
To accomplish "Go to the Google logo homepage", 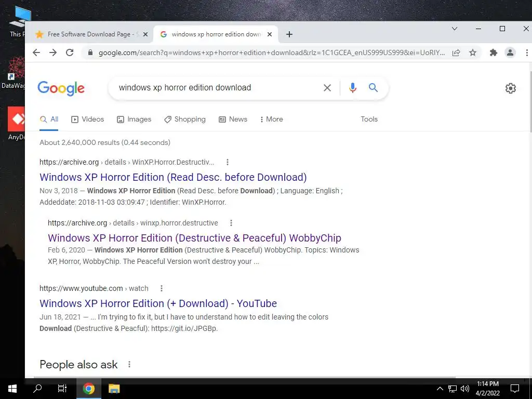I will coord(61,88).
